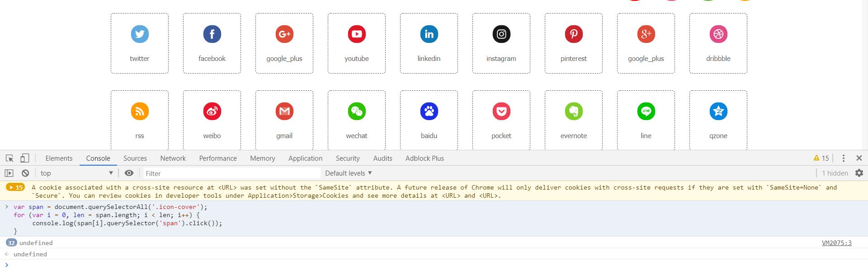Image resolution: width=868 pixels, height=269 pixels.
Task: Show the console sidebar
Action: point(9,173)
